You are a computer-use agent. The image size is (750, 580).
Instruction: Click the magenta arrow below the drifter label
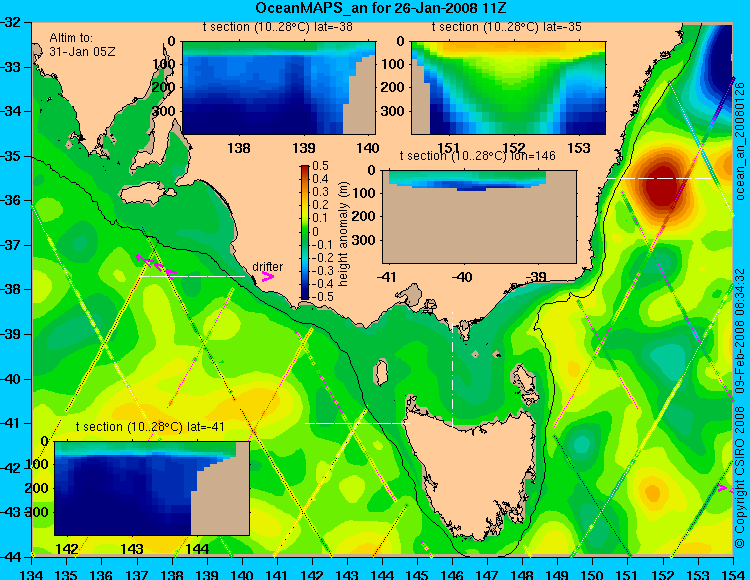[267, 277]
